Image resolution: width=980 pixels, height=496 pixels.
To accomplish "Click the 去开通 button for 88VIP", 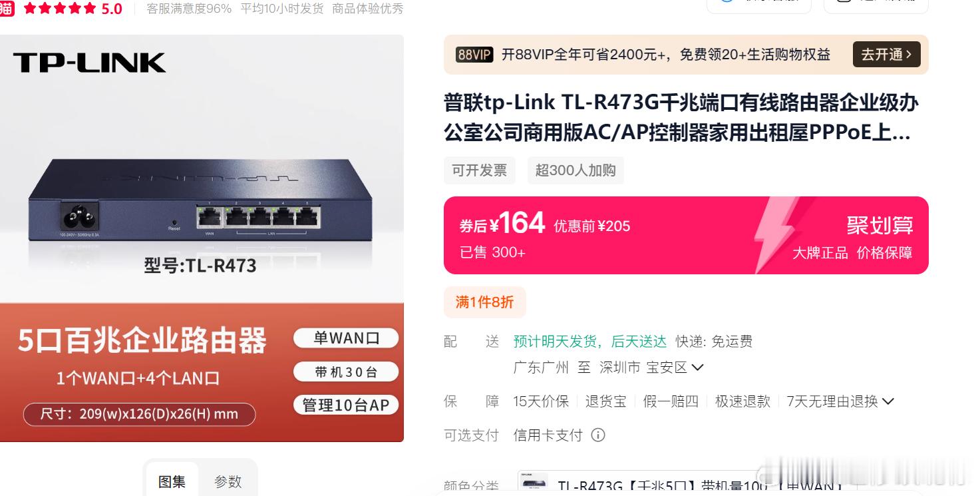I will [886, 55].
